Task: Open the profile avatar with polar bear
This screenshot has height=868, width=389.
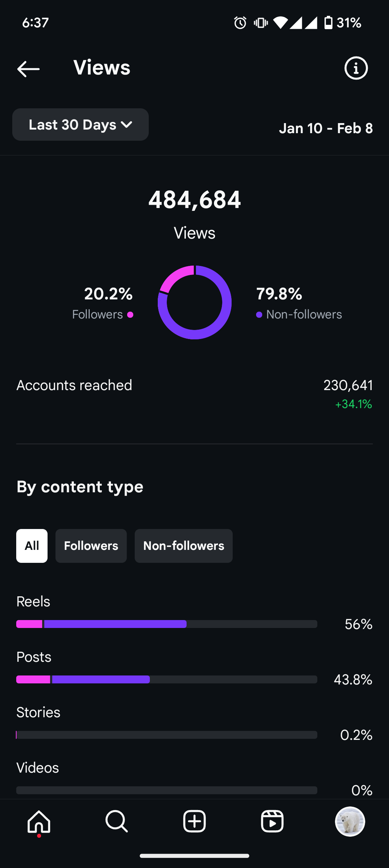Action: pyautogui.click(x=350, y=822)
